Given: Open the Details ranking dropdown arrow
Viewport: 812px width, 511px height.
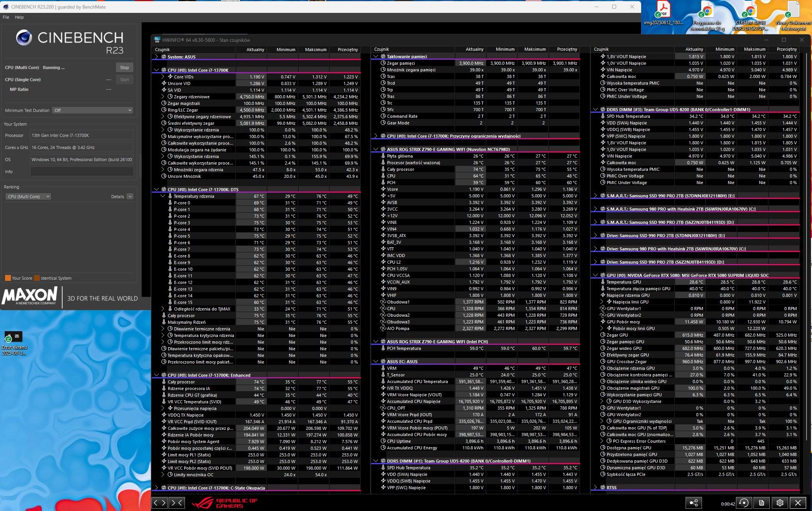Looking at the screenshot, I should (x=130, y=197).
